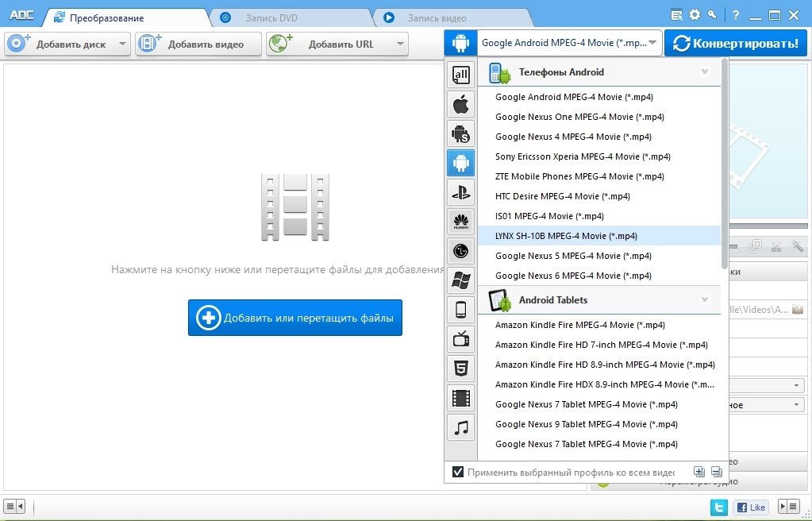The height and width of the screenshot is (521, 812).
Task: Open the Huawei devices category
Action: (460, 222)
